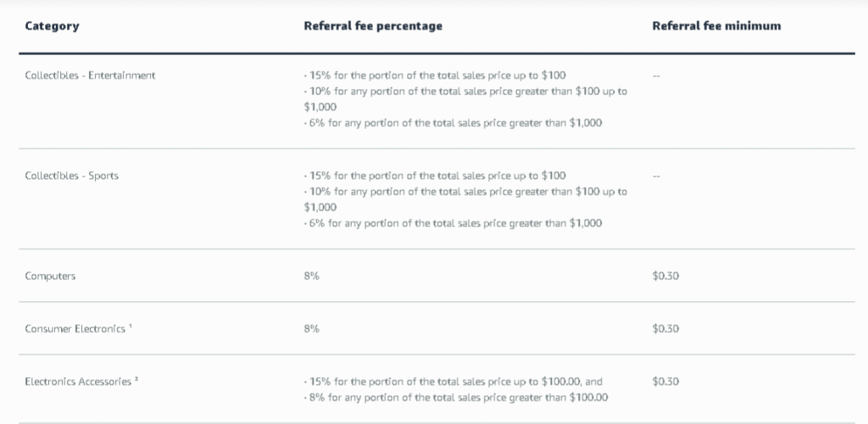Open footnote 1 next to Consumer Electronics
Screen dimensions: 868x424
tap(131, 326)
